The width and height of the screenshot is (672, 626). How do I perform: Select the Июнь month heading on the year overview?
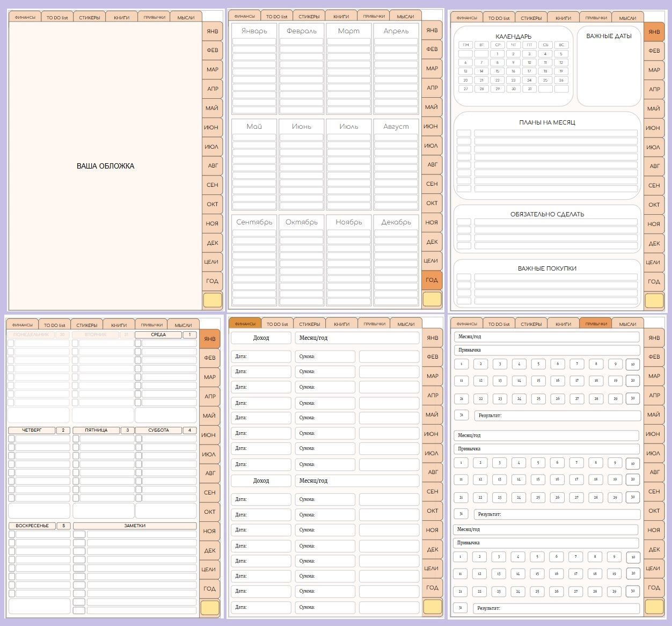coord(302,127)
